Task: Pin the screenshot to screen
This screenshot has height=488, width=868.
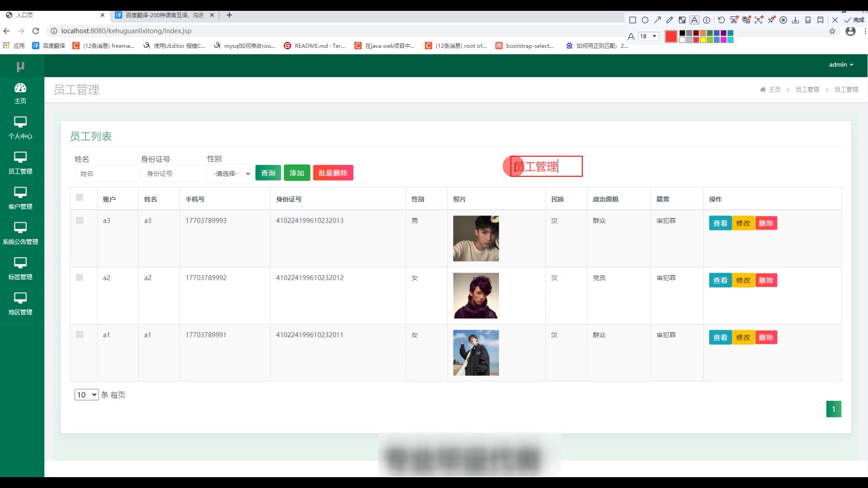Action: pyautogui.click(x=771, y=20)
